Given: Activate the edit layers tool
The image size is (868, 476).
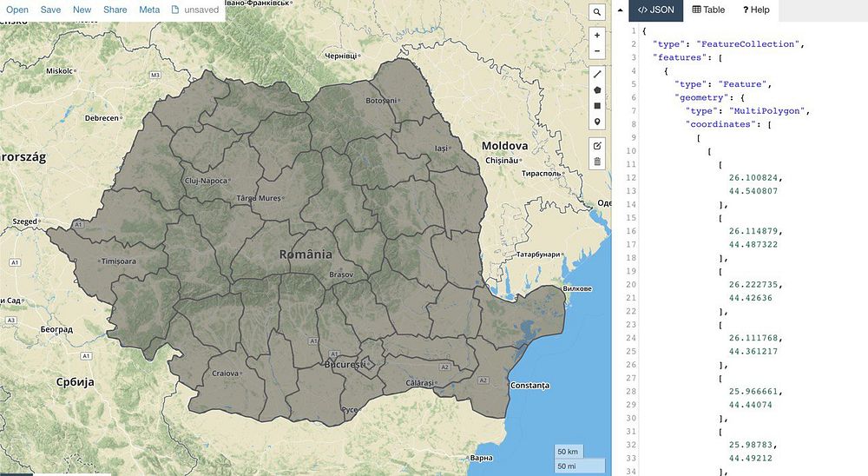Looking at the screenshot, I should point(597,146).
